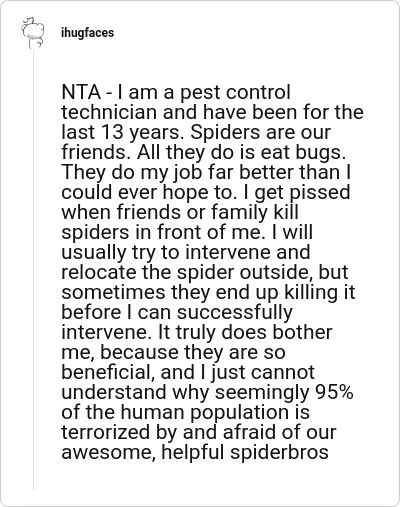Click the phrase 'pest control' in the comment

click(235, 93)
